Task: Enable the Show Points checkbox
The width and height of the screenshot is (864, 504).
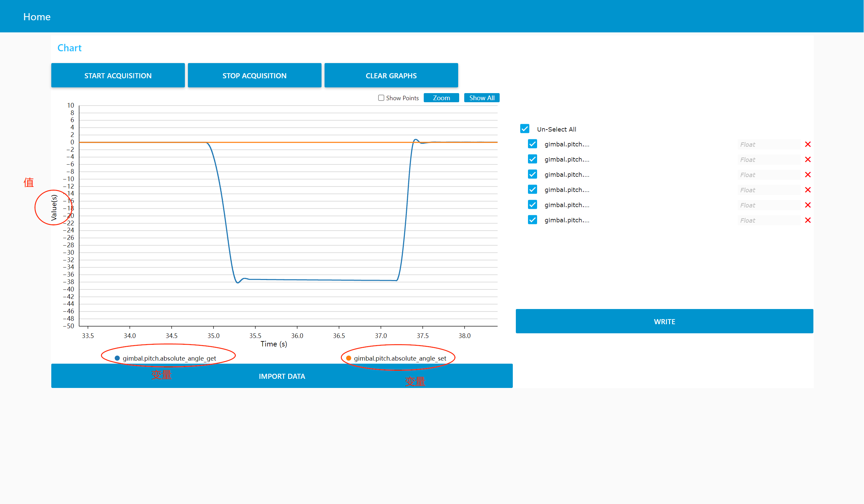Action: 381,98
